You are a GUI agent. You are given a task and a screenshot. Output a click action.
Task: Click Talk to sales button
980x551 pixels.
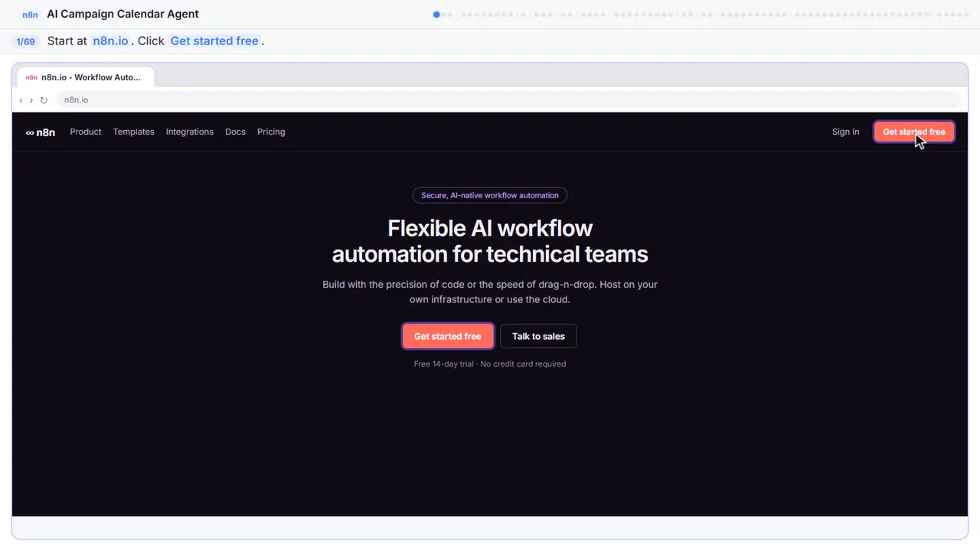click(x=538, y=336)
